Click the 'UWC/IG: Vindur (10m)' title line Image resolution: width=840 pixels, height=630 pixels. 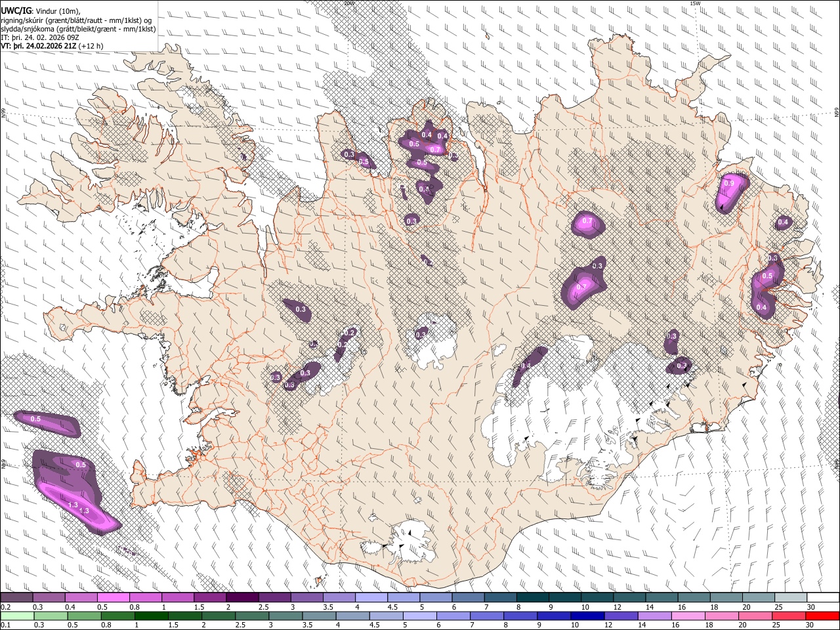[40, 10]
